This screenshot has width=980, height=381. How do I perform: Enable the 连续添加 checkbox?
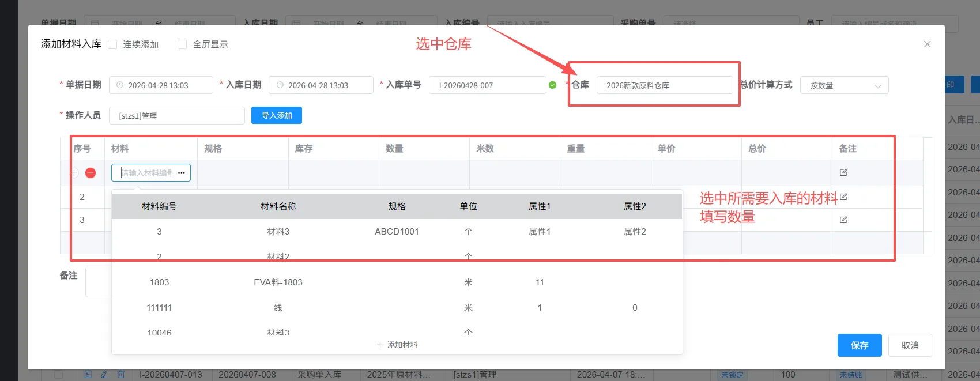coord(113,44)
